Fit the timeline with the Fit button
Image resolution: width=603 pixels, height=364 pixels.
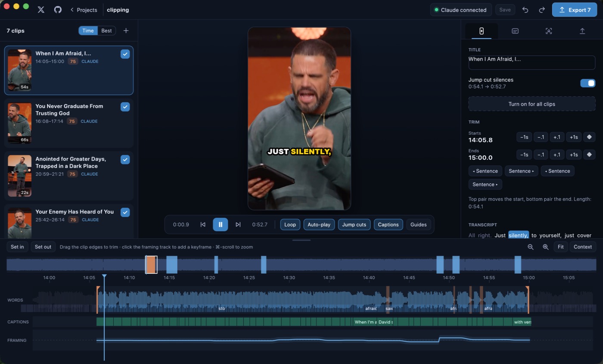point(560,247)
